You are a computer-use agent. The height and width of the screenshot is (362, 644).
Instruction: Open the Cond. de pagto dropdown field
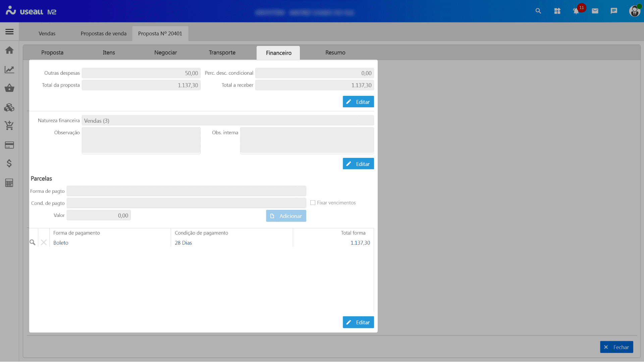click(186, 203)
